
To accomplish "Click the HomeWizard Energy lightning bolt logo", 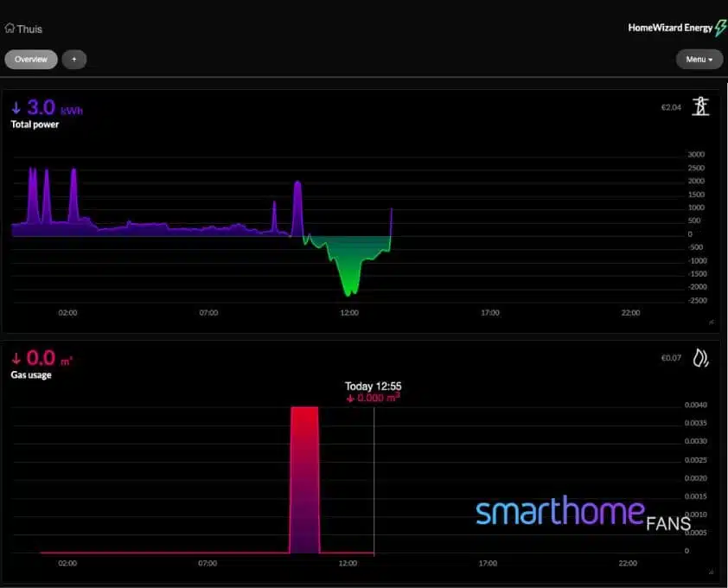I will (x=720, y=28).
